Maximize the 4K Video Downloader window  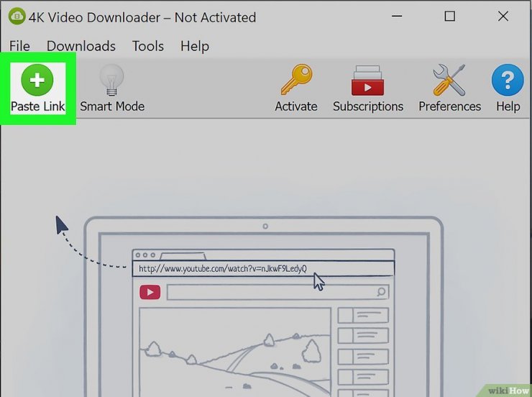click(x=450, y=16)
